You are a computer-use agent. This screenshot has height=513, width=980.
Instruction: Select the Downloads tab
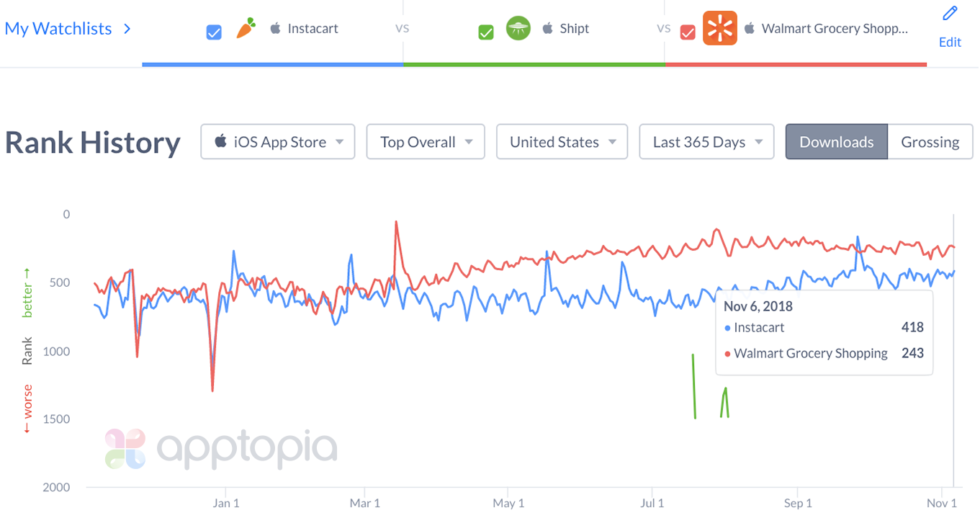837,142
